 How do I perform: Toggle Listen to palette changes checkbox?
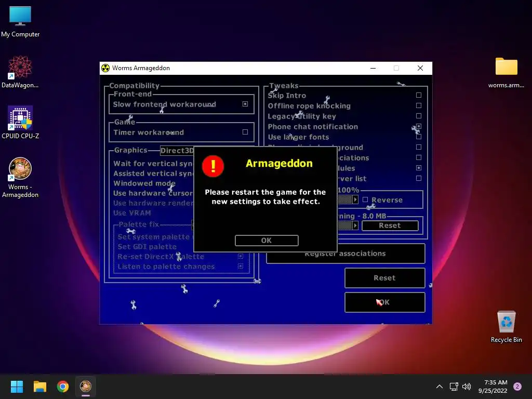(x=240, y=267)
